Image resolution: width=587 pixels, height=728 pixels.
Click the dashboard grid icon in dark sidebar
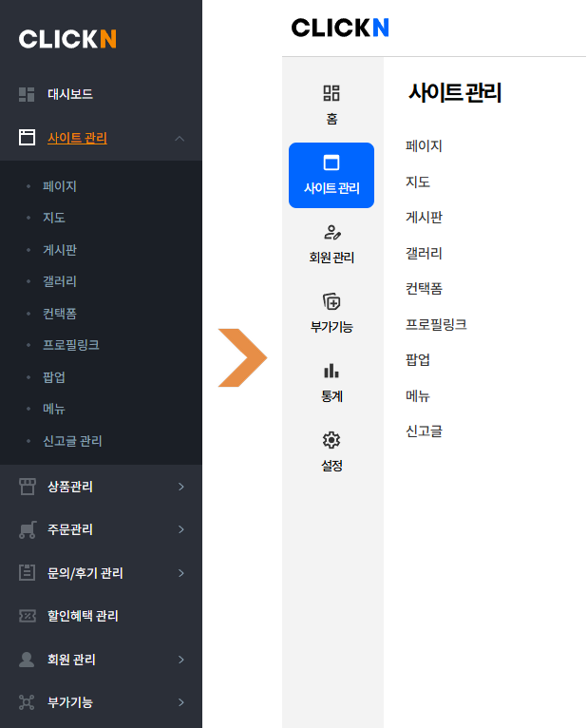[x=27, y=94]
